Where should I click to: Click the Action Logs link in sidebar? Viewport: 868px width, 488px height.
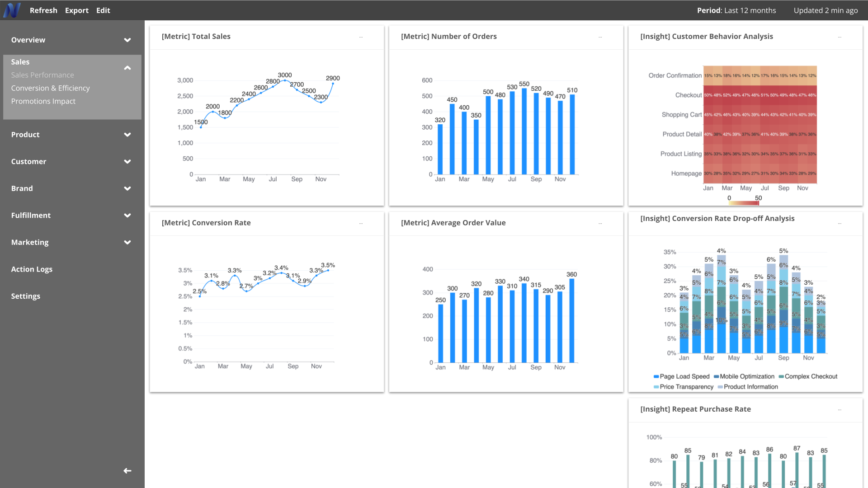(32, 269)
